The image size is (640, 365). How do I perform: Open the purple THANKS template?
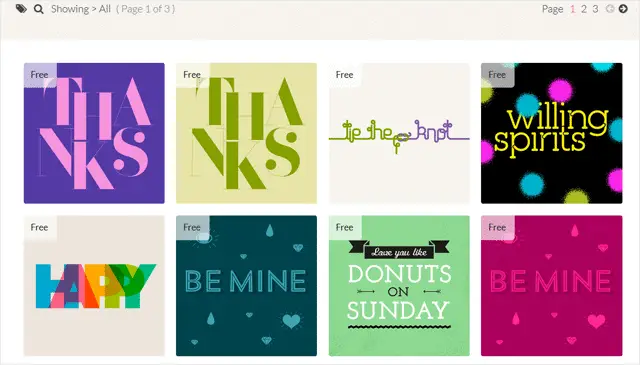[x=94, y=133]
